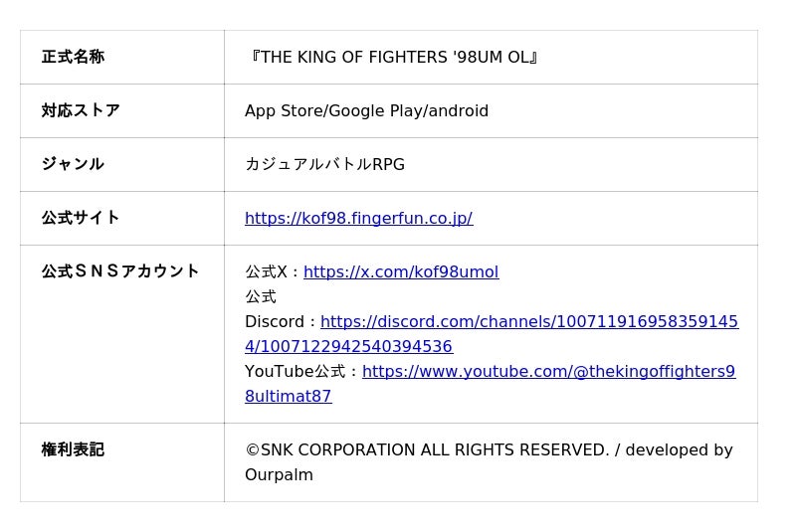Click the ジャンル row label

click(x=73, y=165)
